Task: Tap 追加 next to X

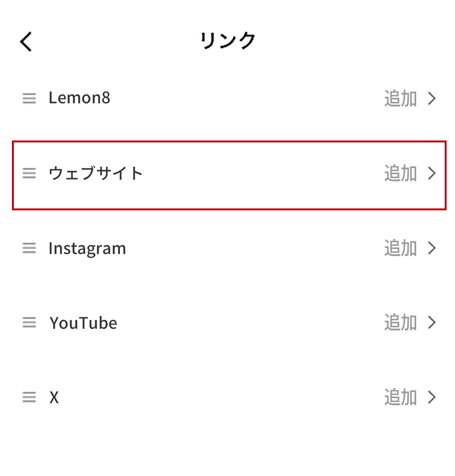Action: click(x=400, y=397)
